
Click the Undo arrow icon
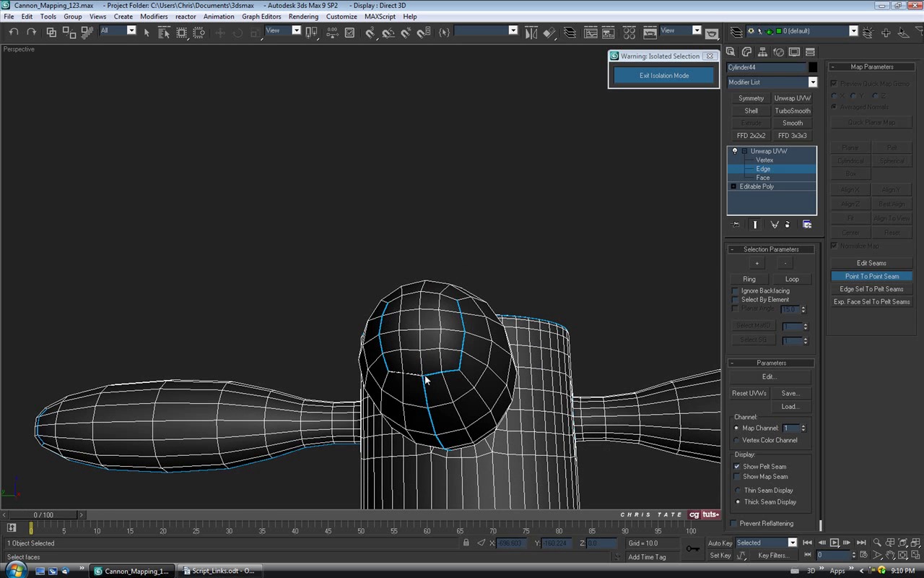point(14,32)
